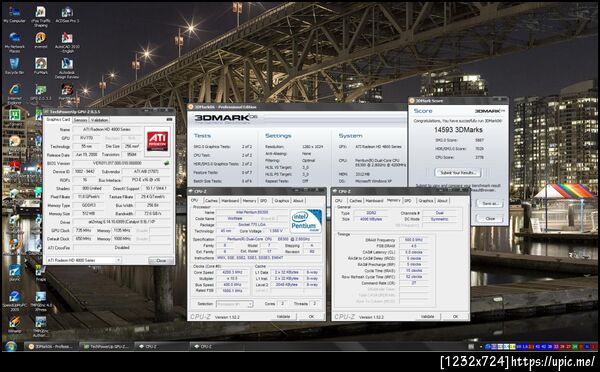Image resolution: width=600 pixels, height=372 pixels.
Task: Click the Close button in GPU-Z
Action: (x=161, y=261)
